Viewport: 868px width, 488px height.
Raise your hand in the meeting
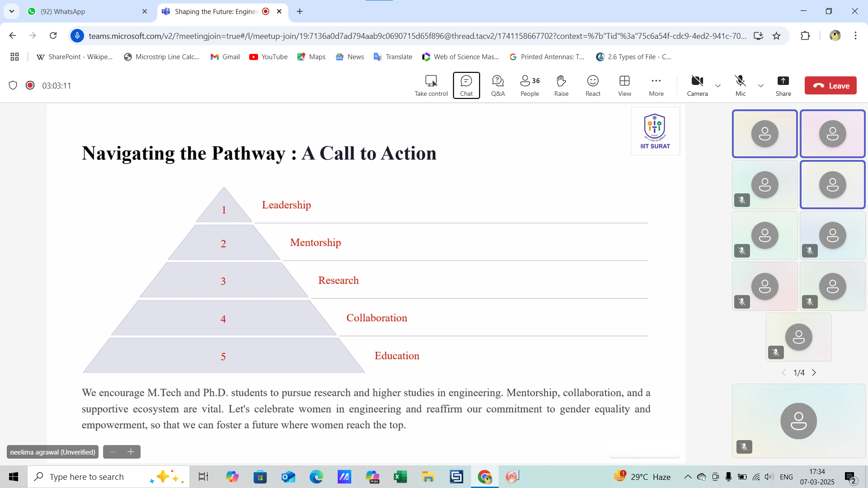click(x=561, y=85)
